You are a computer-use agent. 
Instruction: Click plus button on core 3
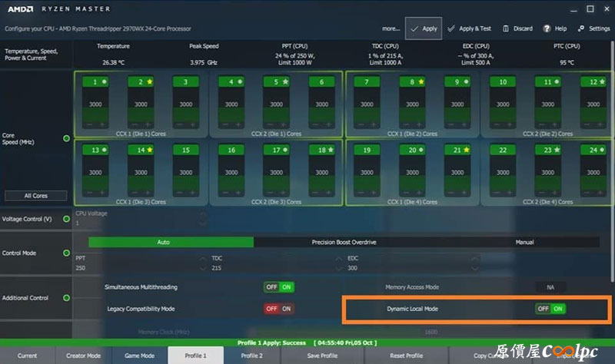tap(193, 125)
